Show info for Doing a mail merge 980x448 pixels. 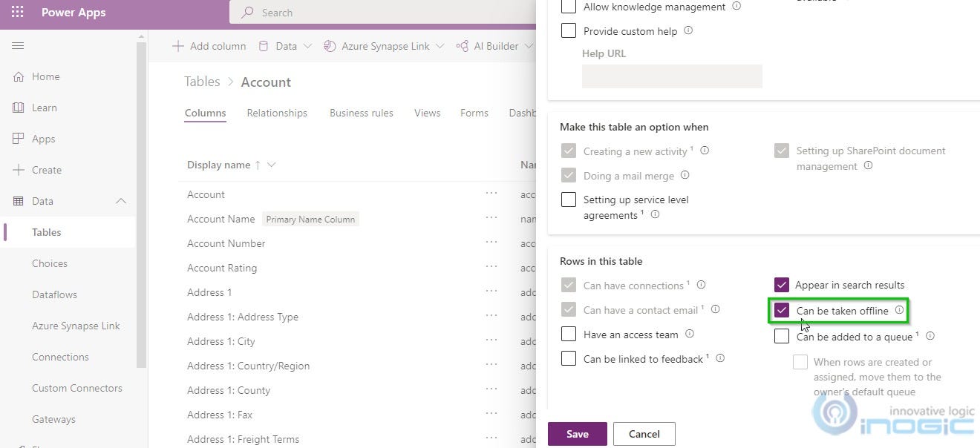point(685,175)
